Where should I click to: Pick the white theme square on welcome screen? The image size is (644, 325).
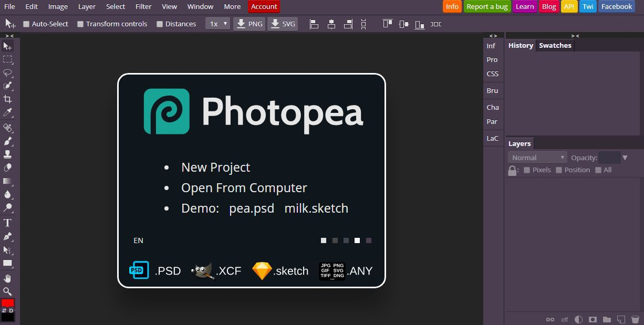point(357,240)
